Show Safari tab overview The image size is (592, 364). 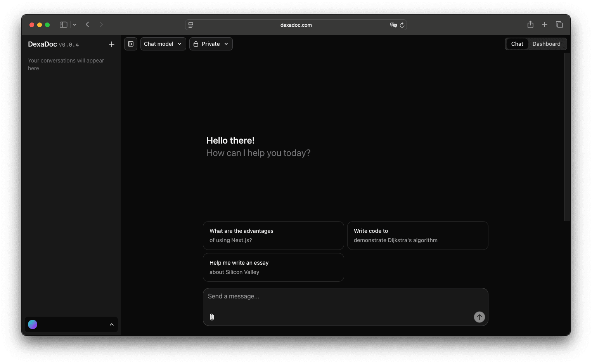point(559,25)
